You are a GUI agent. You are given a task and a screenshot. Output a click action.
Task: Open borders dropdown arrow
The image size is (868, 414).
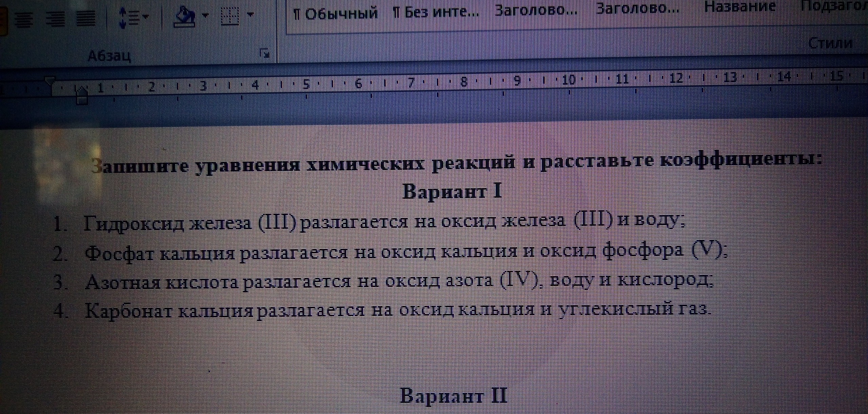point(250,14)
